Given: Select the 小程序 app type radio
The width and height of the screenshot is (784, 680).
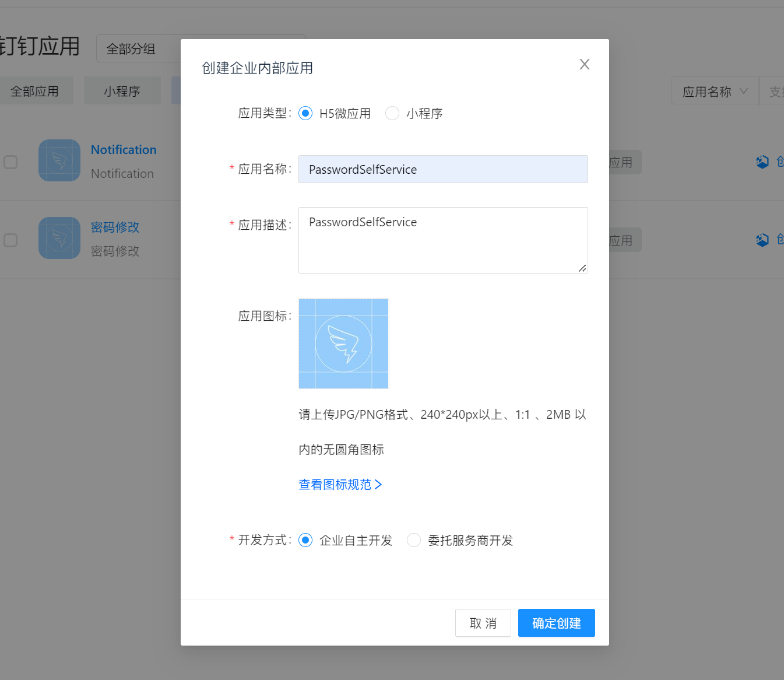Looking at the screenshot, I should (392, 113).
